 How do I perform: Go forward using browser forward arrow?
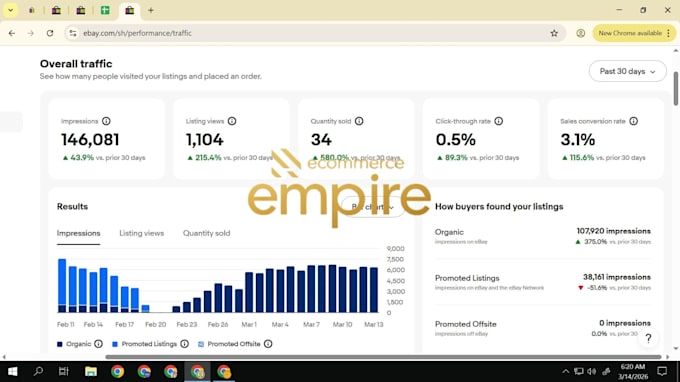pyautogui.click(x=30, y=33)
